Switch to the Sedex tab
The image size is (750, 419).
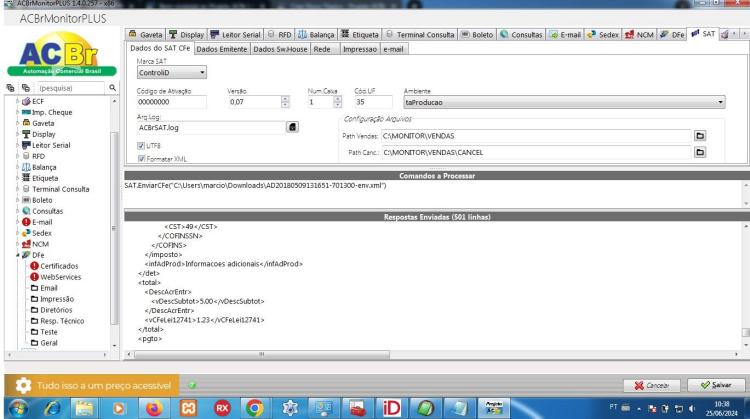pyautogui.click(x=603, y=34)
